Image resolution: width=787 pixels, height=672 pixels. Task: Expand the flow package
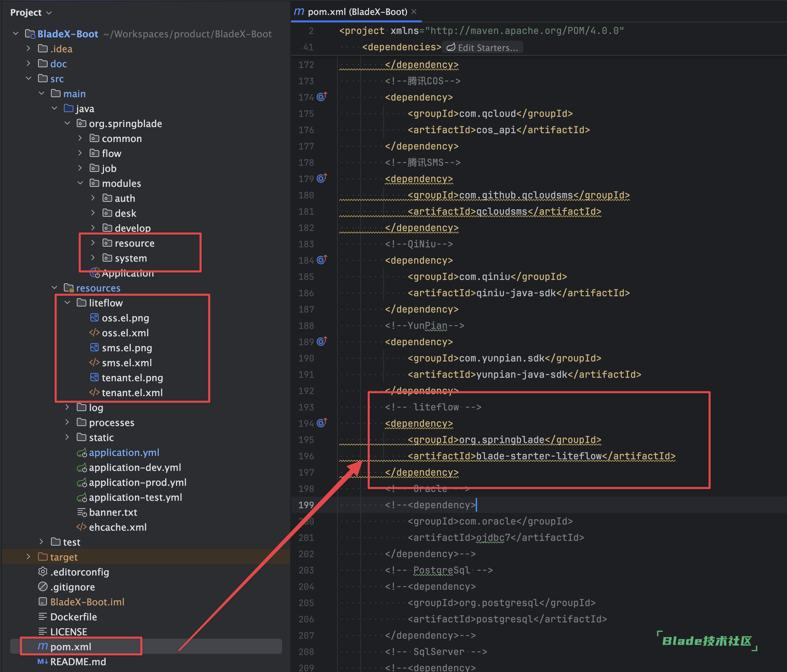tap(80, 153)
